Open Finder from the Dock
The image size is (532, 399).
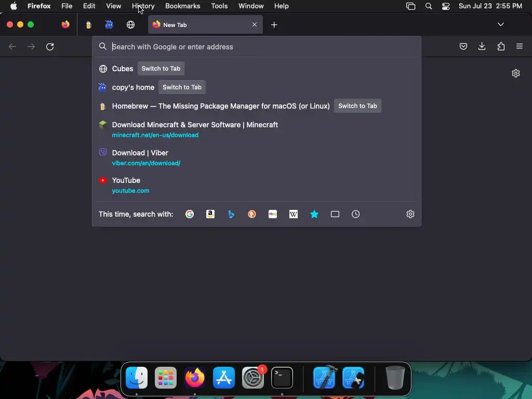tap(137, 378)
